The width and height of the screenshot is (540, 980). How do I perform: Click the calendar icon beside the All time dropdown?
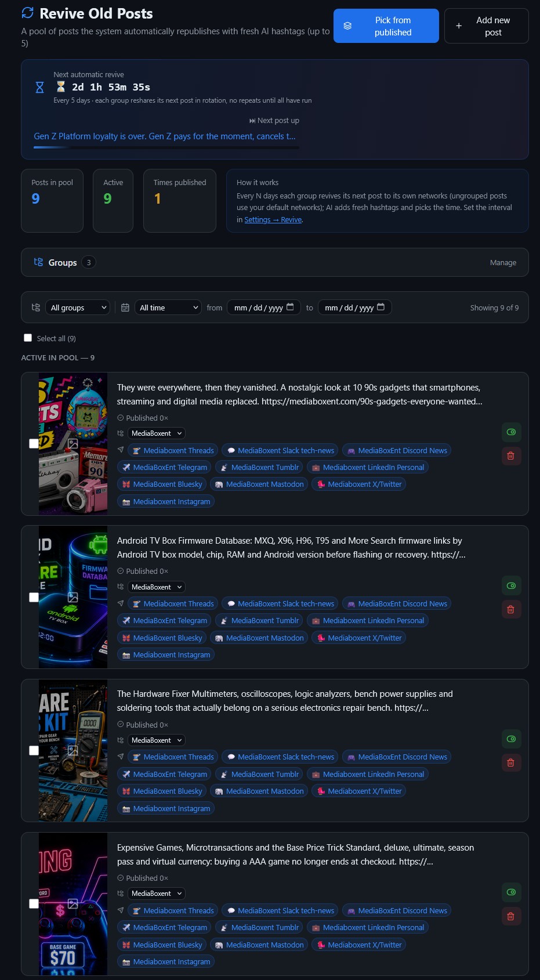click(125, 308)
